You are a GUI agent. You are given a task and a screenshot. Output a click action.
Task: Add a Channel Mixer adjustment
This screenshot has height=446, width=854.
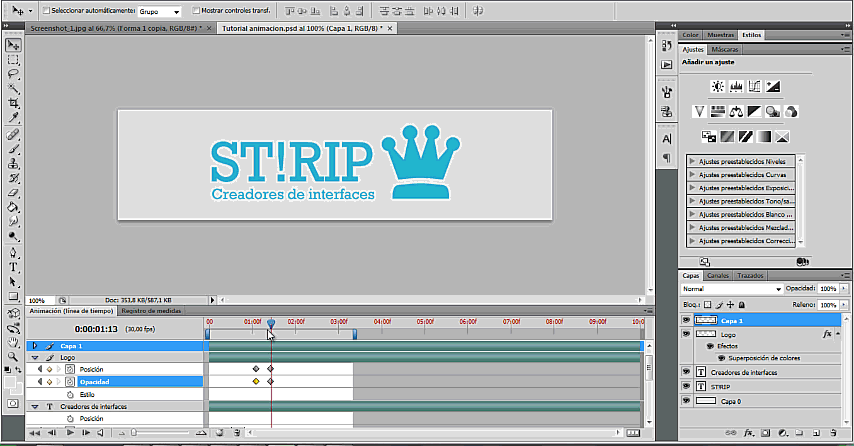791,112
